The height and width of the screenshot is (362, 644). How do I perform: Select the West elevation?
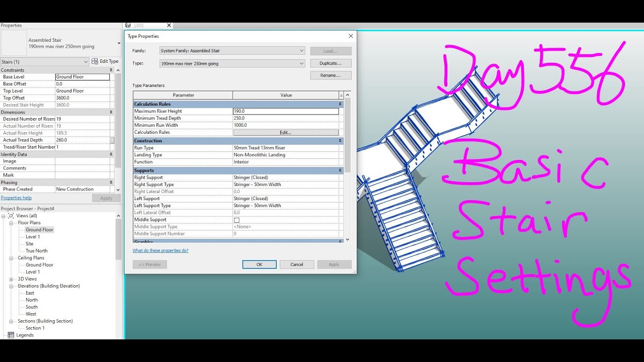[x=31, y=314]
